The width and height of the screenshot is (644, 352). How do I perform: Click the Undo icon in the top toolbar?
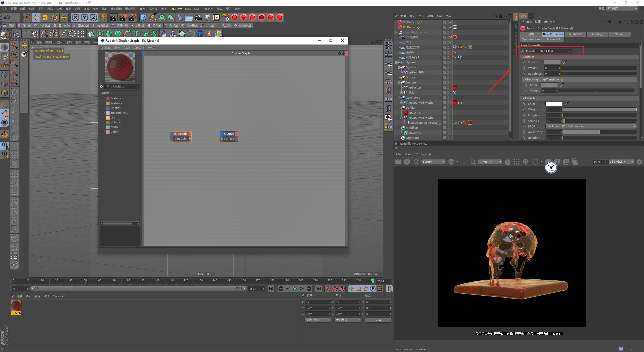(6, 17)
